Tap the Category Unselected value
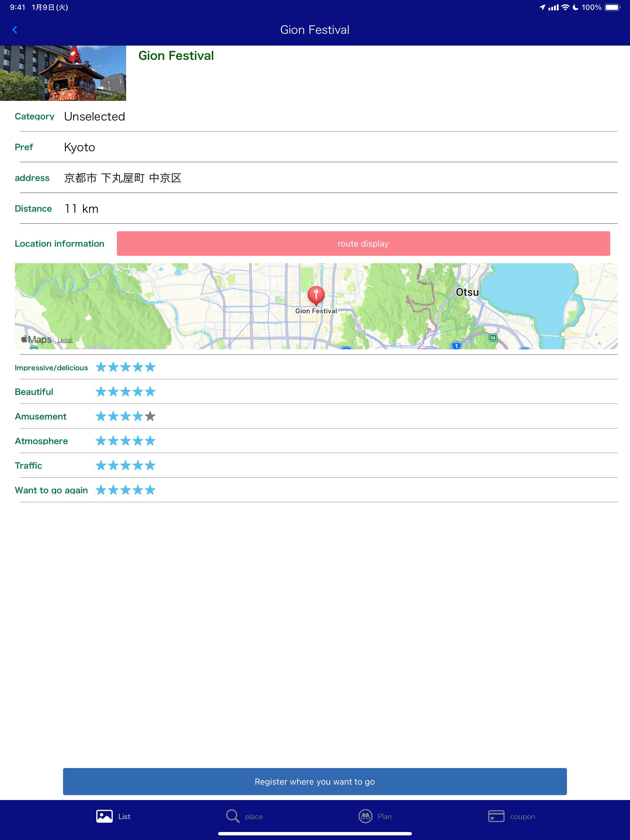 [x=94, y=117]
